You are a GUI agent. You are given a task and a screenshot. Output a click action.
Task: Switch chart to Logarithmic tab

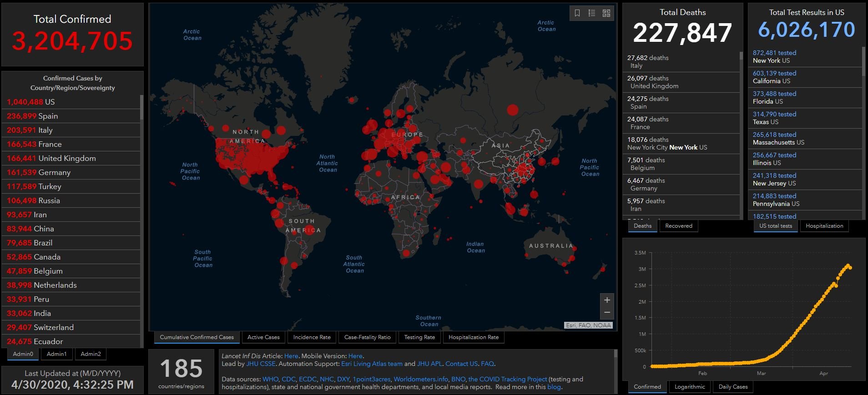point(690,387)
